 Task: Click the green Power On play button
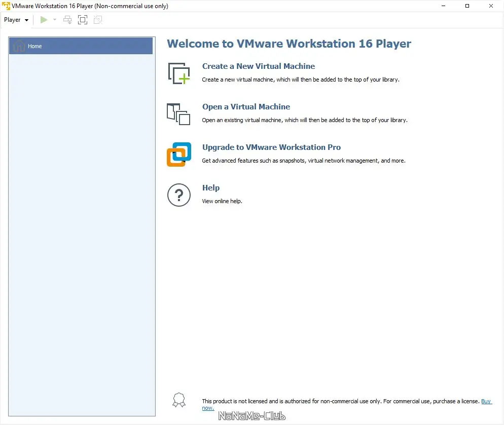click(44, 20)
